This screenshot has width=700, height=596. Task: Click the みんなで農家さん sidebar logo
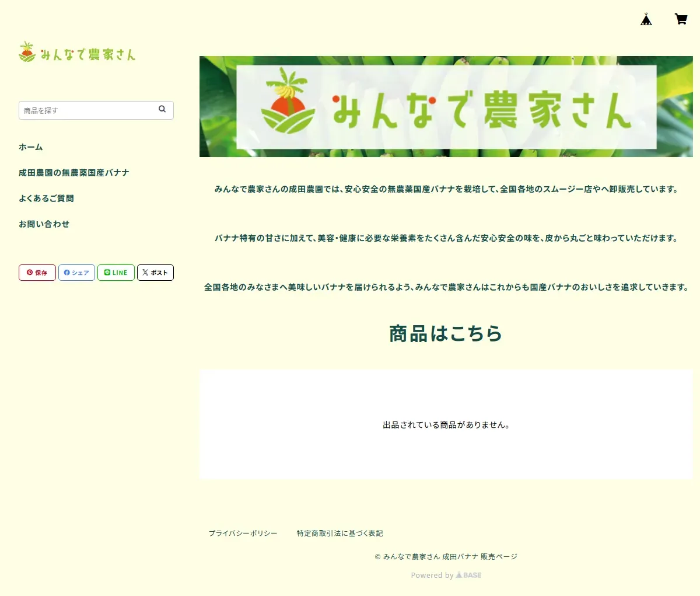77,52
